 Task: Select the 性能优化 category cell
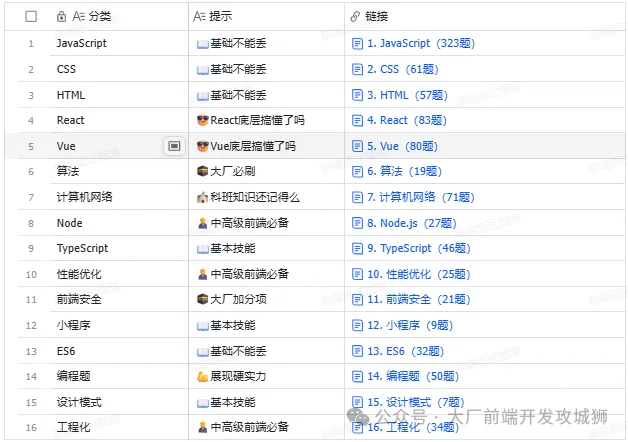pos(119,274)
